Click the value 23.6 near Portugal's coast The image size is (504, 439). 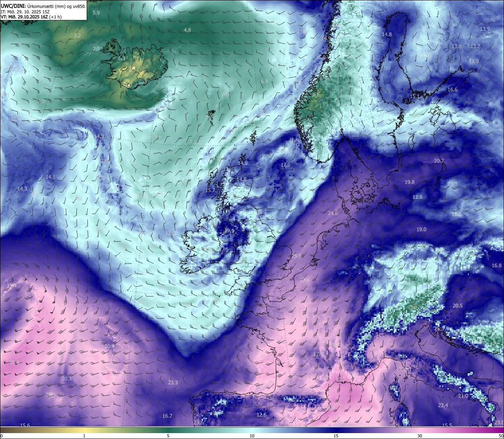pos(198,423)
